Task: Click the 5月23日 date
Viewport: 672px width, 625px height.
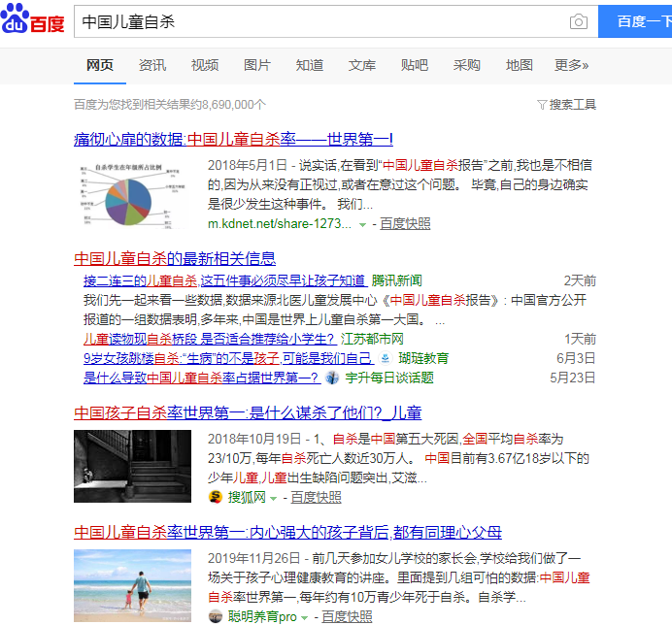Action: coord(573,378)
